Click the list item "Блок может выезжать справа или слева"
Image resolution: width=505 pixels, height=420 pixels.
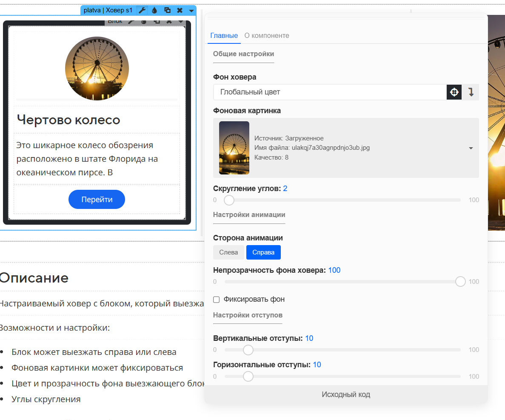[x=94, y=352]
